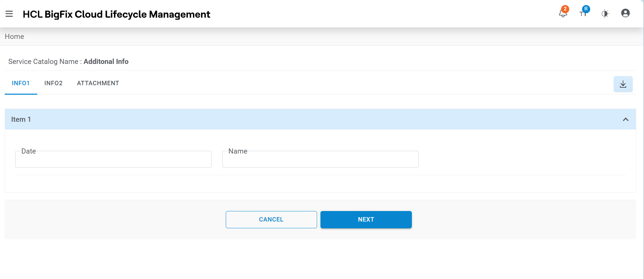Screen dimensions: 644x279
Task: Click the orange notification count badge
Action: pos(565,9)
